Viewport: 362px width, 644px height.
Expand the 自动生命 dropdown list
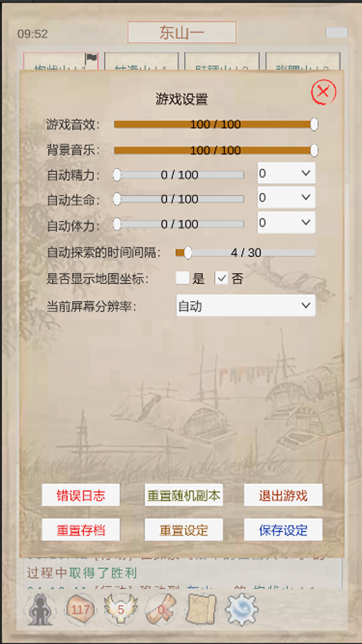pos(286,197)
